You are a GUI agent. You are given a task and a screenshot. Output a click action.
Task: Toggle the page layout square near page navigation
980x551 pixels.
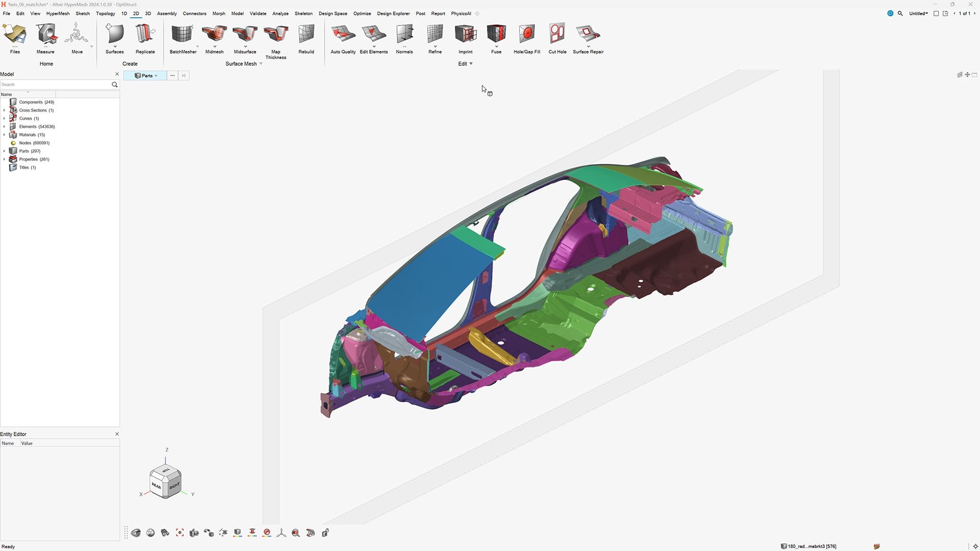(937, 14)
